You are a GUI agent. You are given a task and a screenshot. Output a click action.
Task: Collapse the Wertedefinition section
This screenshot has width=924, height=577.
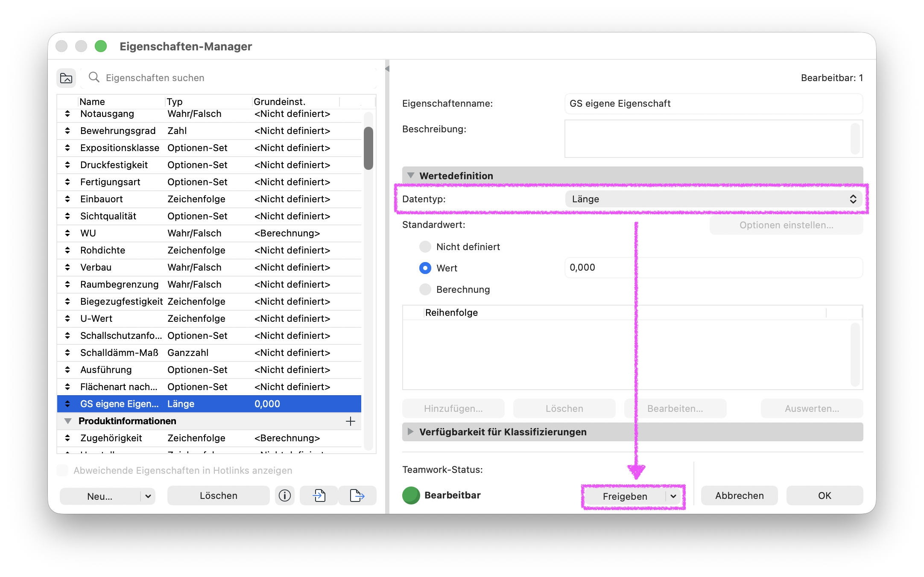pyautogui.click(x=411, y=175)
